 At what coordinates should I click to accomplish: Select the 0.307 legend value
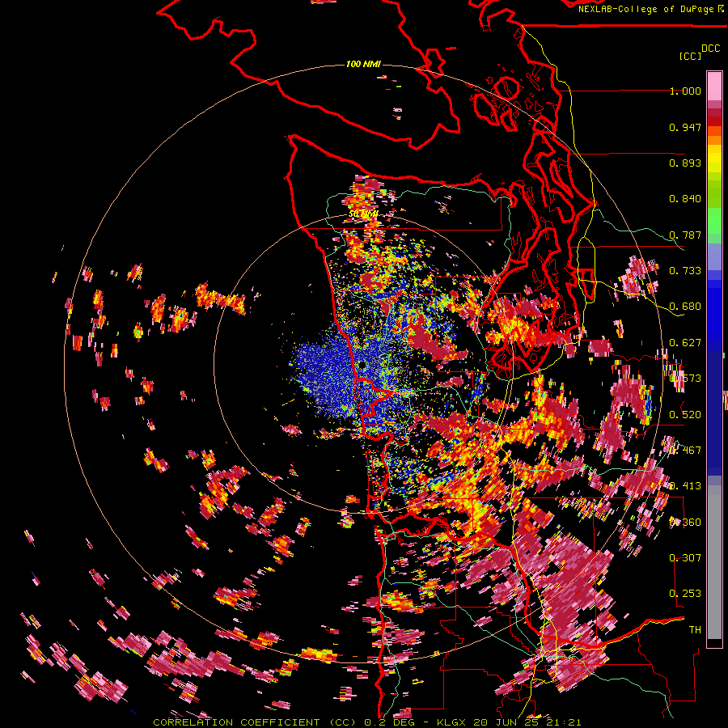tap(685, 558)
